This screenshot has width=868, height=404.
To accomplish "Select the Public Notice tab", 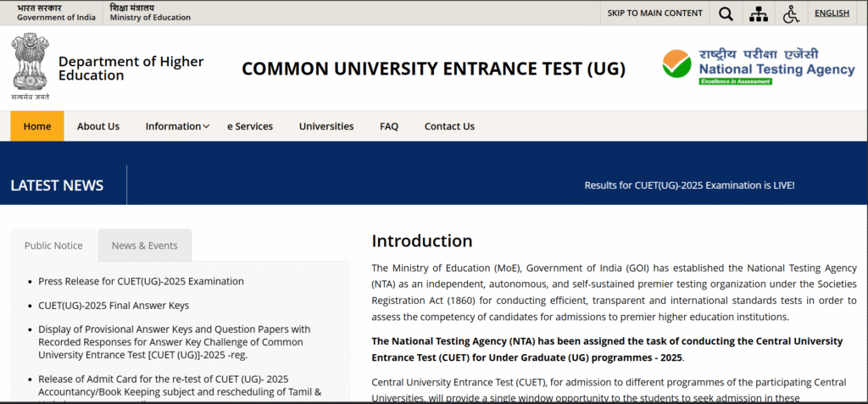I will point(53,246).
